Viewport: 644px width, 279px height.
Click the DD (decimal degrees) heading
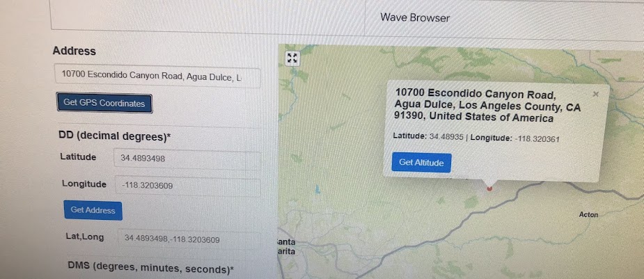(x=115, y=136)
